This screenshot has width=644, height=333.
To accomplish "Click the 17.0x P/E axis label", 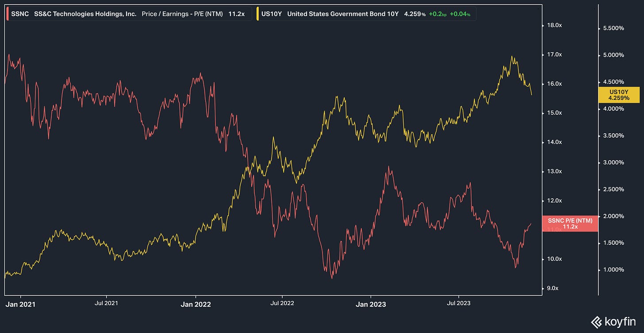I will tap(555, 54).
